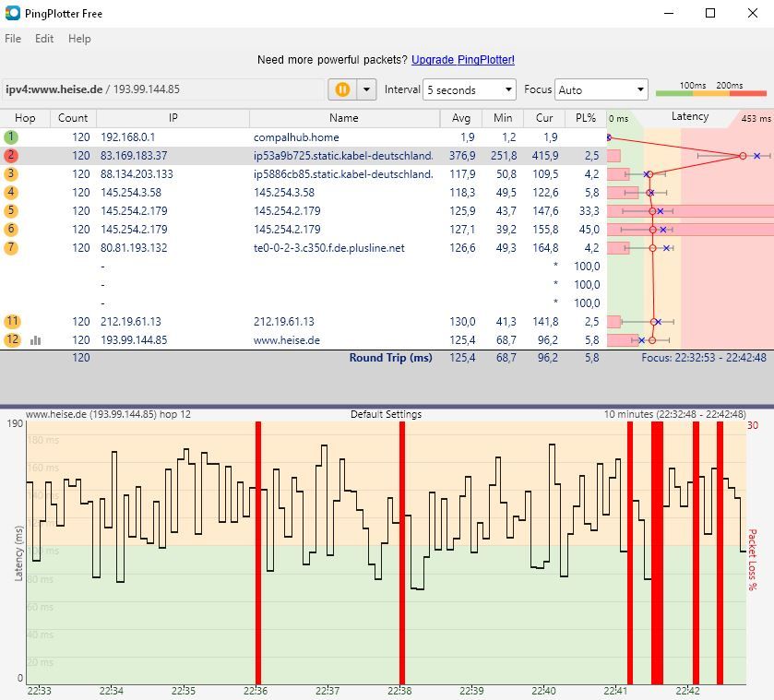Select IP address 83.169.183.37
774x700 pixels.
[x=134, y=156]
